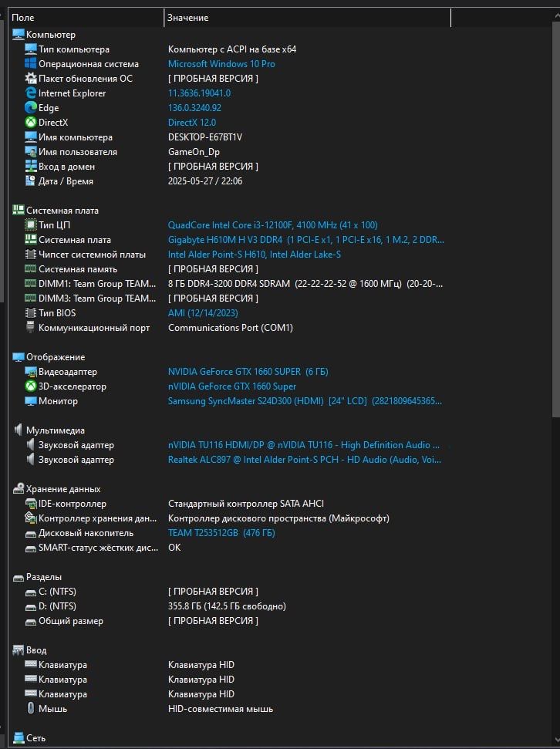This screenshot has height=749, width=560.
Task: Select the computer name DESKTOP-E67BT1V
Action: click(x=205, y=137)
